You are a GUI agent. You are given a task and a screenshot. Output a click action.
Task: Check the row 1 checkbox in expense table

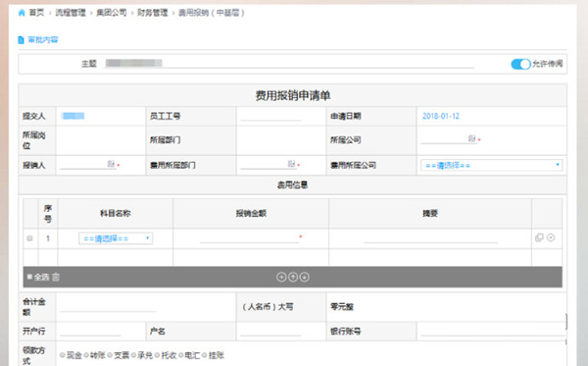(x=30, y=238)
